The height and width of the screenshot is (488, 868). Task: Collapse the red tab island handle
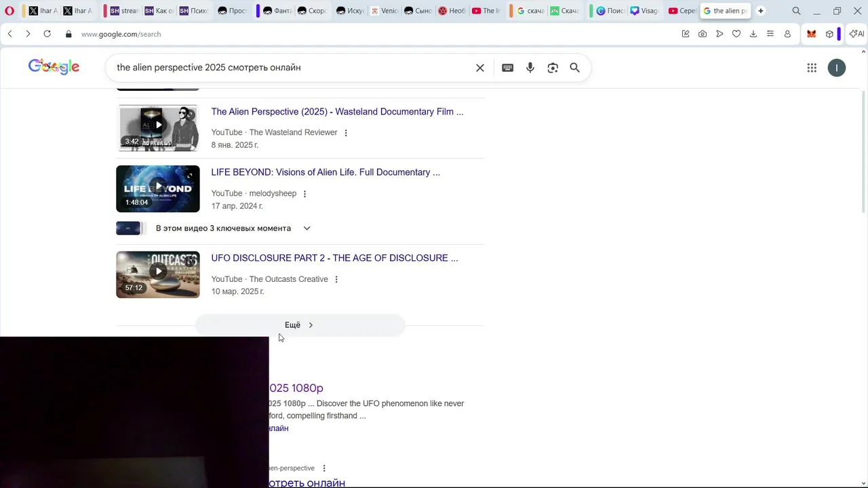[105, 11]
